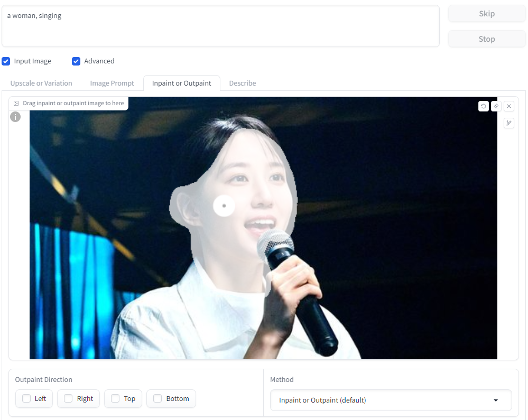Click the Stop button

point(487,39)
